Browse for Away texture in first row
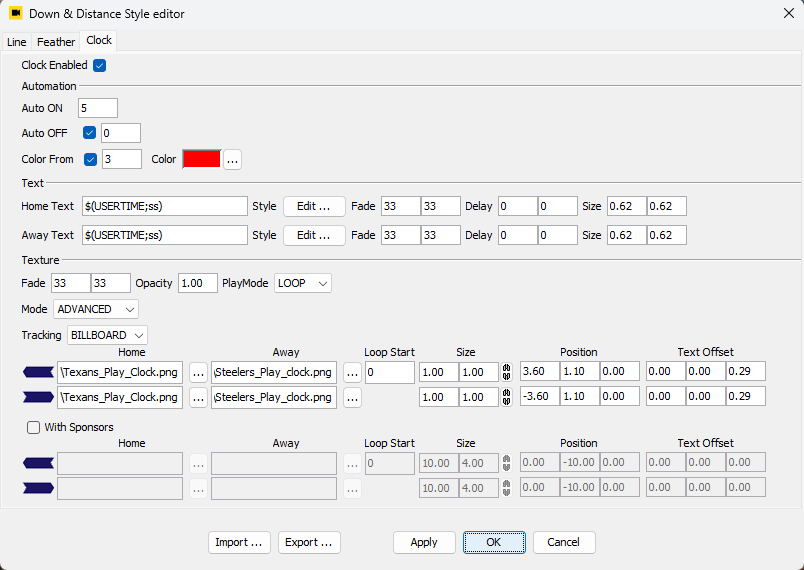Image resolution: width=804 pixels, height=570 pixels. click(352, 372)
